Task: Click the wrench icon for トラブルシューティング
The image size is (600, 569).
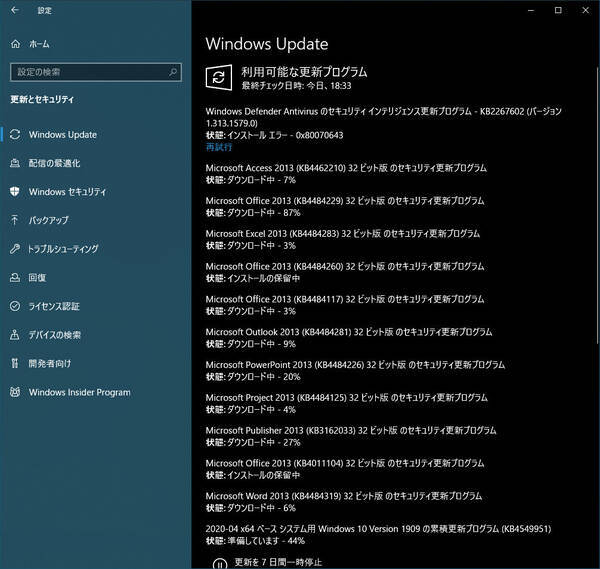Action: (15, 249)
